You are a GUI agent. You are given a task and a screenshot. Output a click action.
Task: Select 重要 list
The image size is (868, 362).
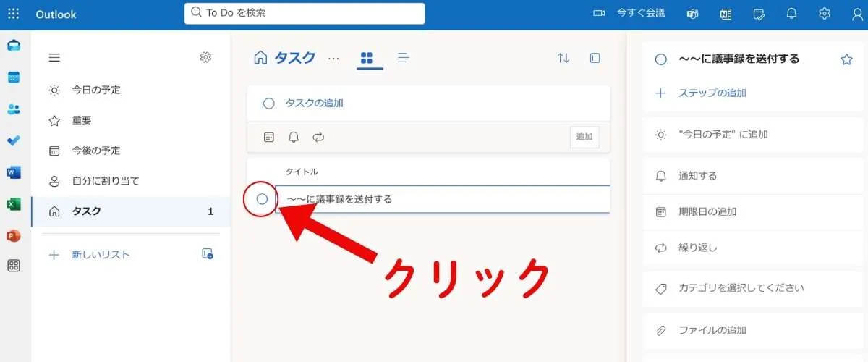pos(131,121)
